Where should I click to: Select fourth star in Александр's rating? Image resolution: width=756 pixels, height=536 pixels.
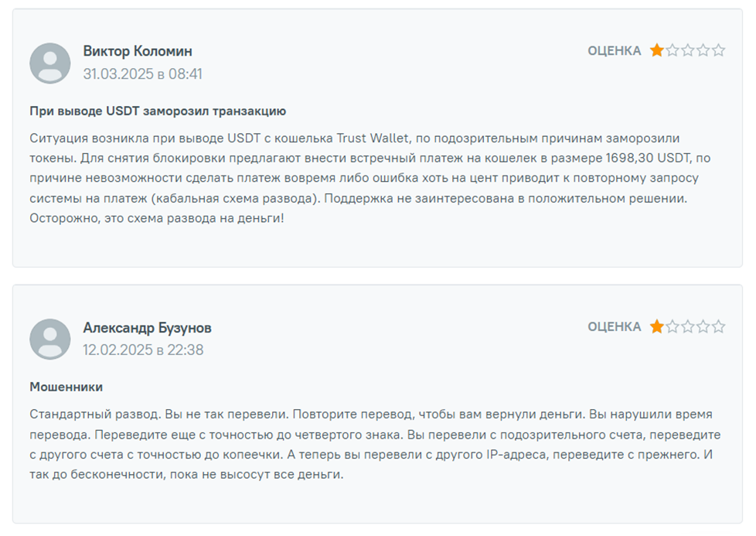coord(703,326)
